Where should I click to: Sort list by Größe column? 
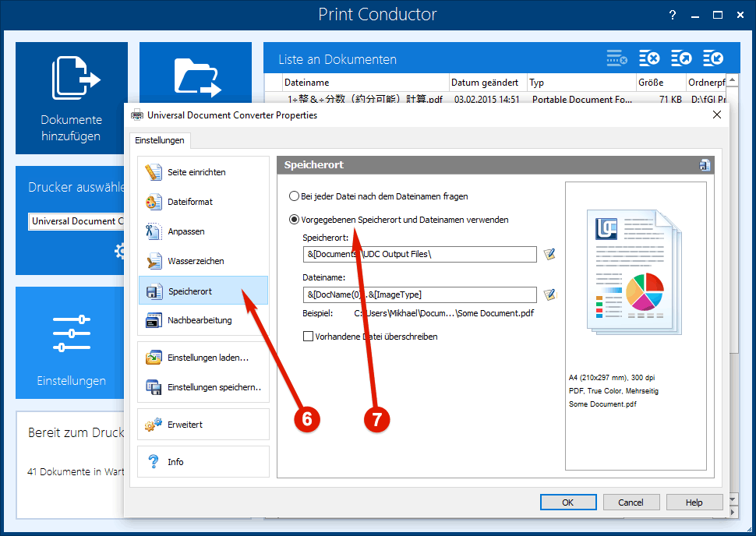661,83
